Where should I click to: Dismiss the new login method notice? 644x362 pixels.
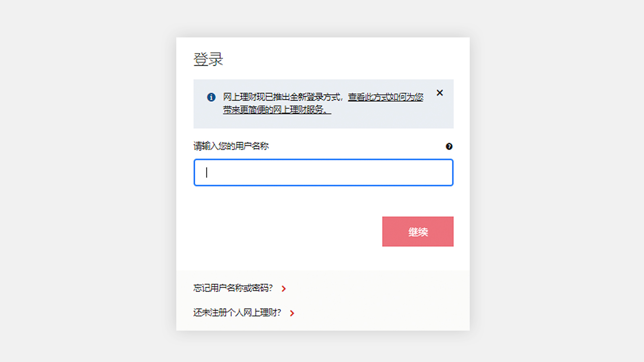point(440,93)
